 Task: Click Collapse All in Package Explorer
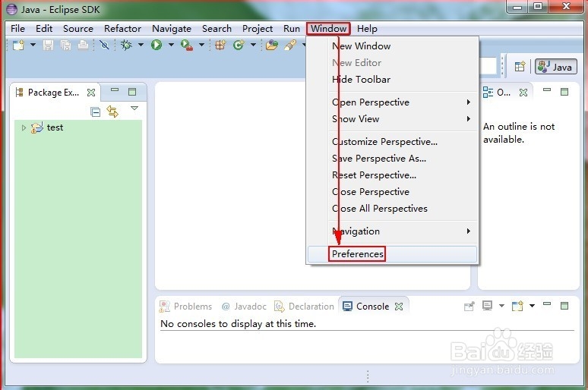pos(95,112)
